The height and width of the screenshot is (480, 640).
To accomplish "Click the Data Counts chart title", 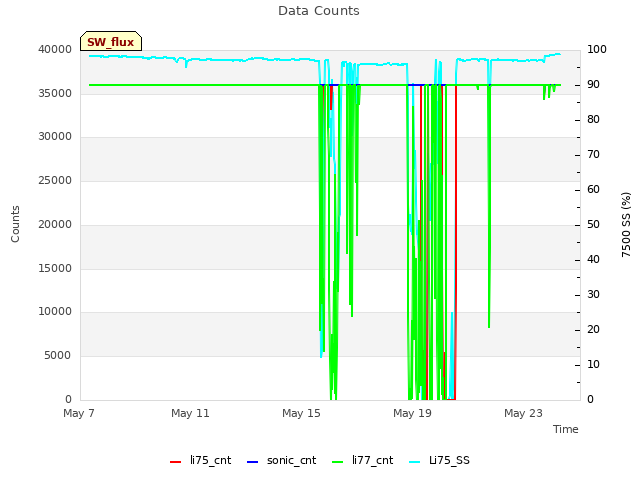I will [x=319, y=11].
